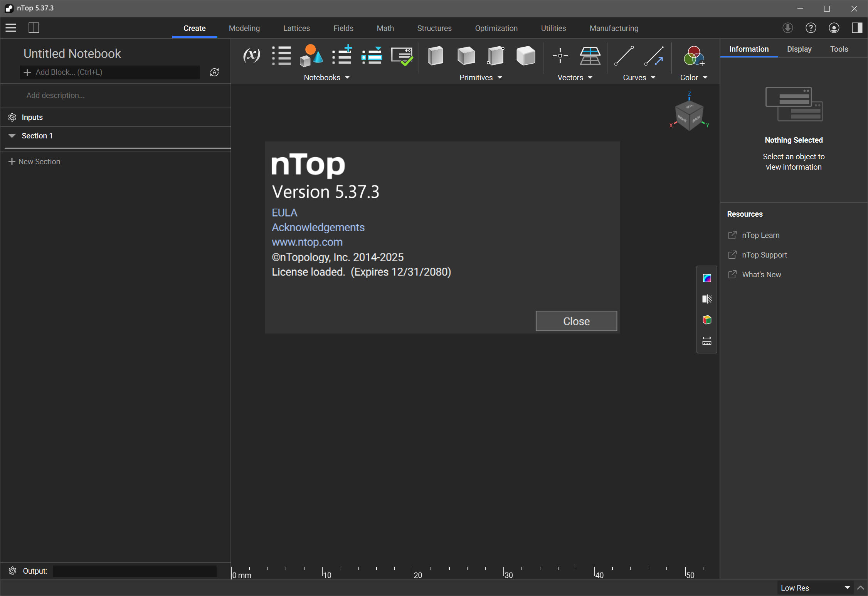
Task: Click the Point vector crosshair icon
Action: [x=560, y=56]
